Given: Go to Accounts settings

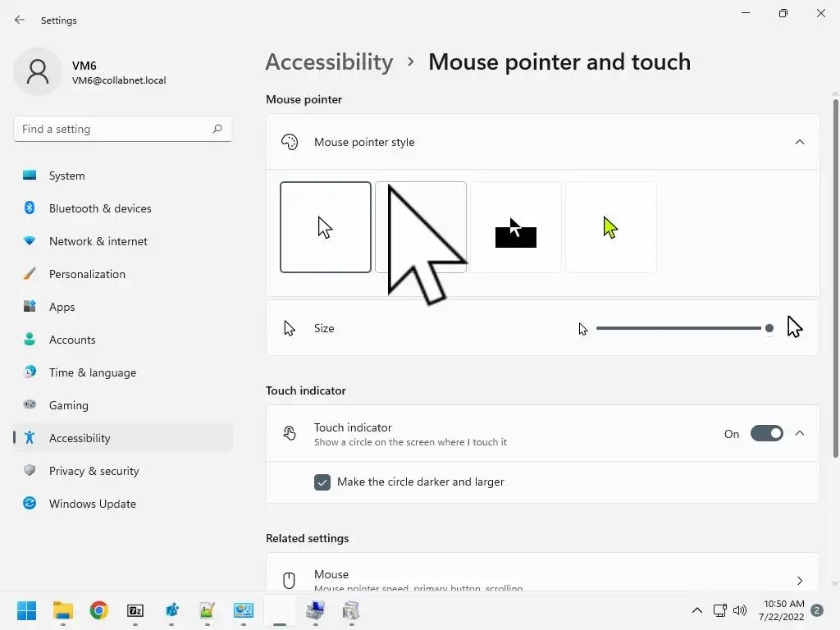Looking at the screenshot, I should coord(123,340).
